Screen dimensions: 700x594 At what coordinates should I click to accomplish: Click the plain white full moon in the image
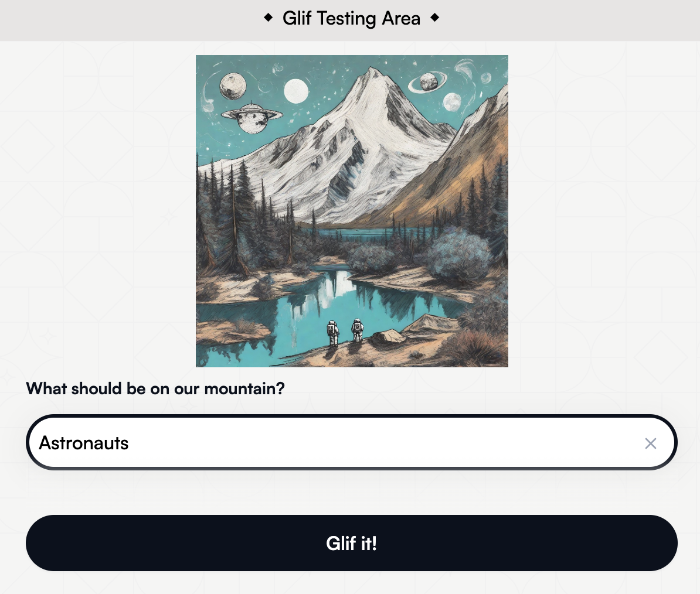(x=296, y=91)
